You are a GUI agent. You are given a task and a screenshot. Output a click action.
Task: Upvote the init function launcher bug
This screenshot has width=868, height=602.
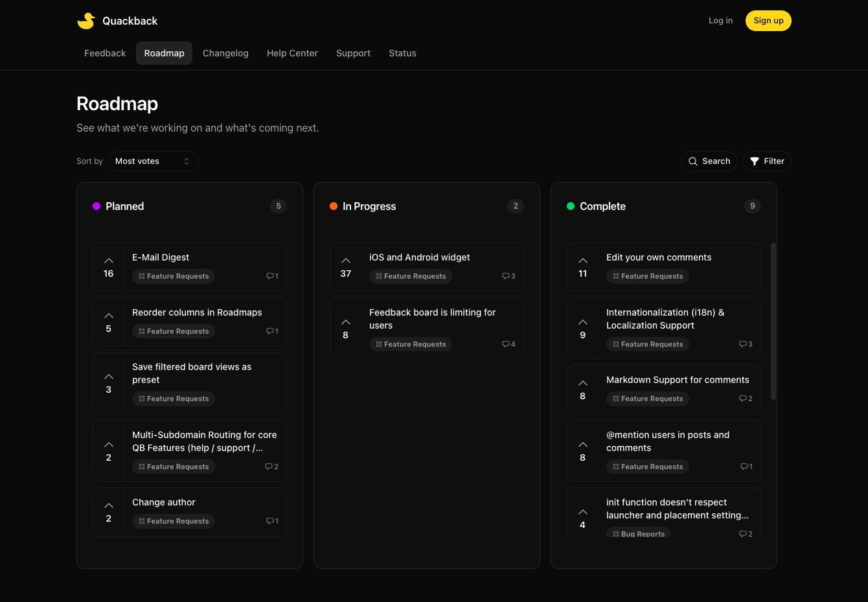click(x=583, y=518)
